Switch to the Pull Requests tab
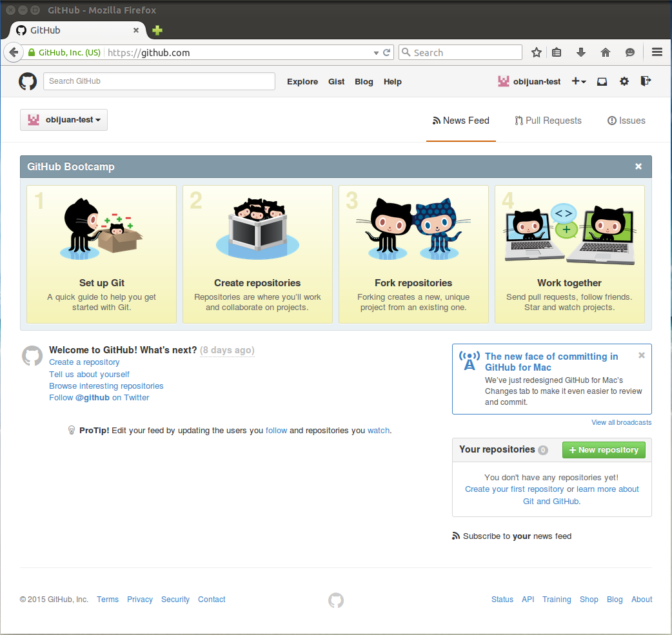Image resolution: width=672 pixels, height=635 pixels. (x=548, y=121)
